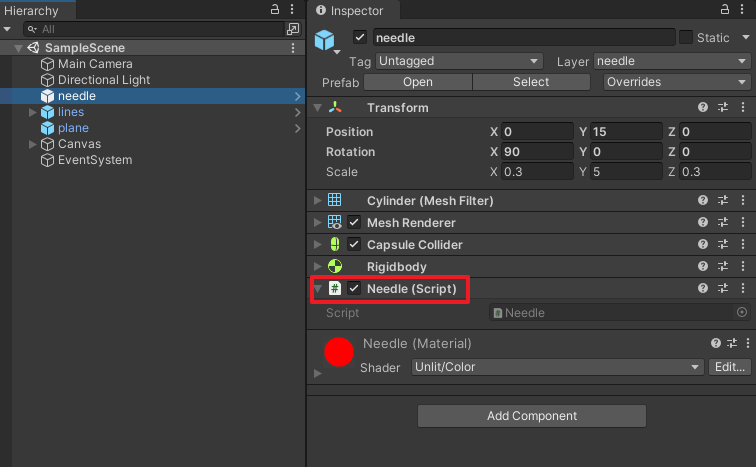Screen dimensions: 756x467
Task: Open Transform presets icon
Action: 723,107
